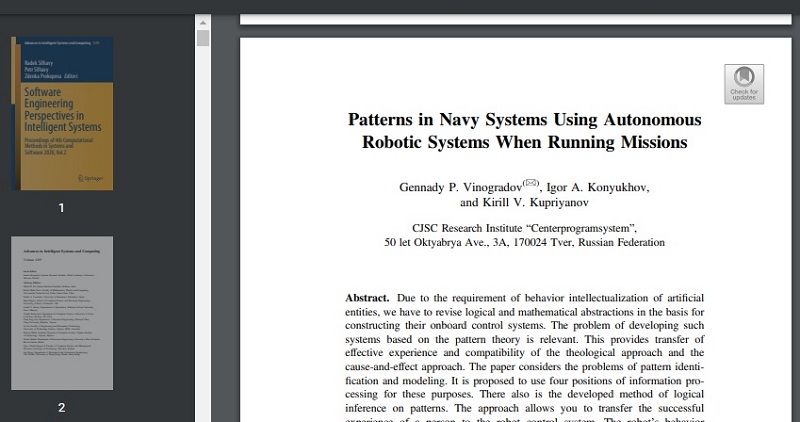Click author name 'Igor A. Konyukhov'
The width and height of the screenshot is (800, 422).
click(x=597, y=187)
